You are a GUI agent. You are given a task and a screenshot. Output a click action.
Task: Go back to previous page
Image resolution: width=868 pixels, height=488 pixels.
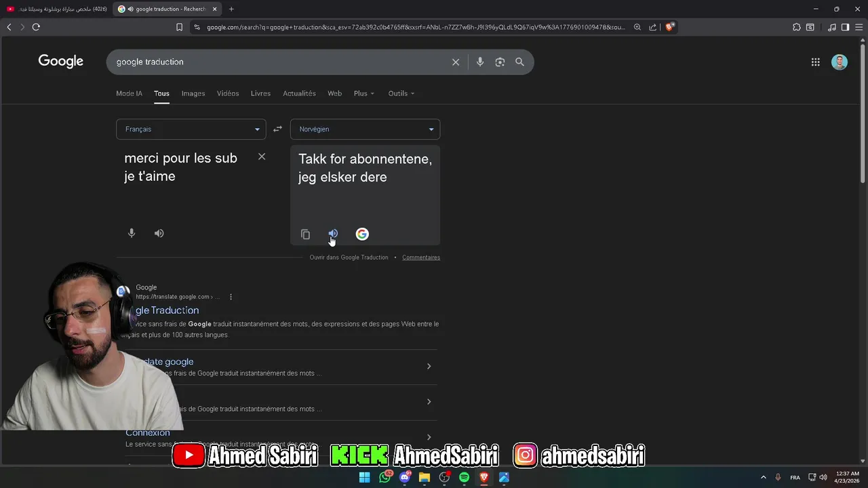pos(9,27)
